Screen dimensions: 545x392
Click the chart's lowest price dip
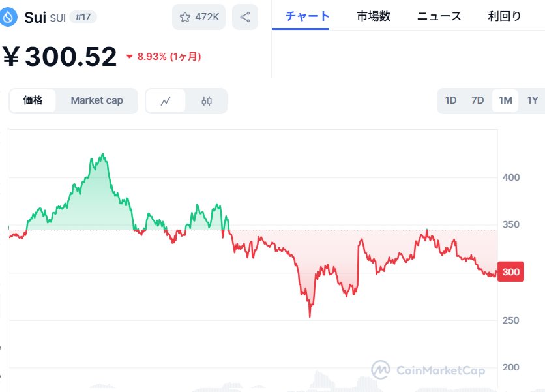tap(310, 316)
